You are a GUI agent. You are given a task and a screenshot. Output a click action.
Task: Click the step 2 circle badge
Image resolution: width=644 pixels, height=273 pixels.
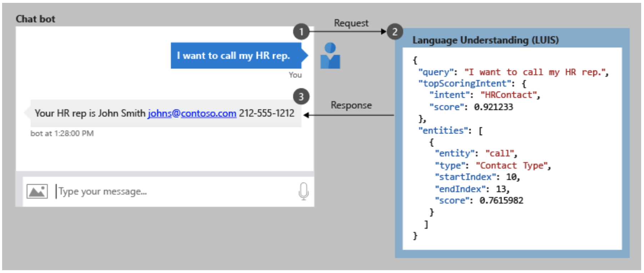click(x=395, y=32)
